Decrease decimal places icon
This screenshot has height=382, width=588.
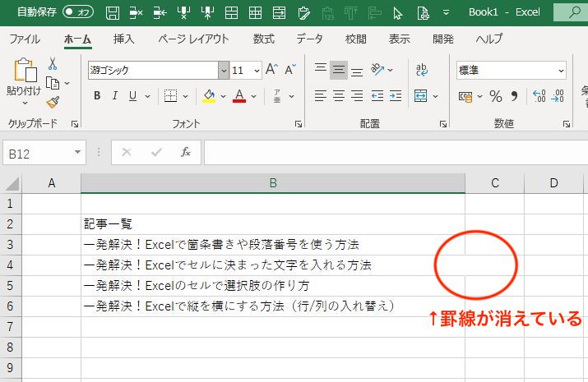(558, 96)
